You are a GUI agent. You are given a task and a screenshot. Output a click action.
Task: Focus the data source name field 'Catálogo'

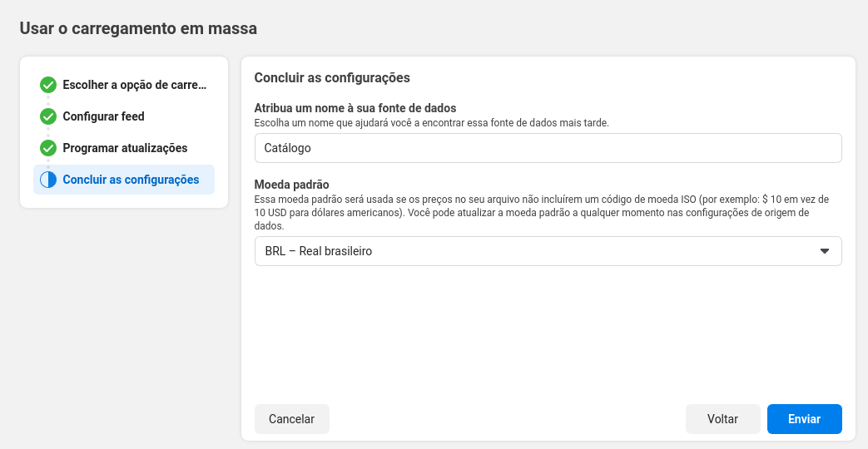(x=548, y=148)
